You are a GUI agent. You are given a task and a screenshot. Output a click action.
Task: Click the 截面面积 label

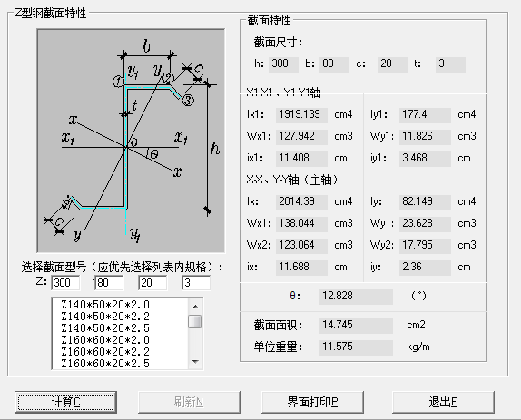click(278, 325)
